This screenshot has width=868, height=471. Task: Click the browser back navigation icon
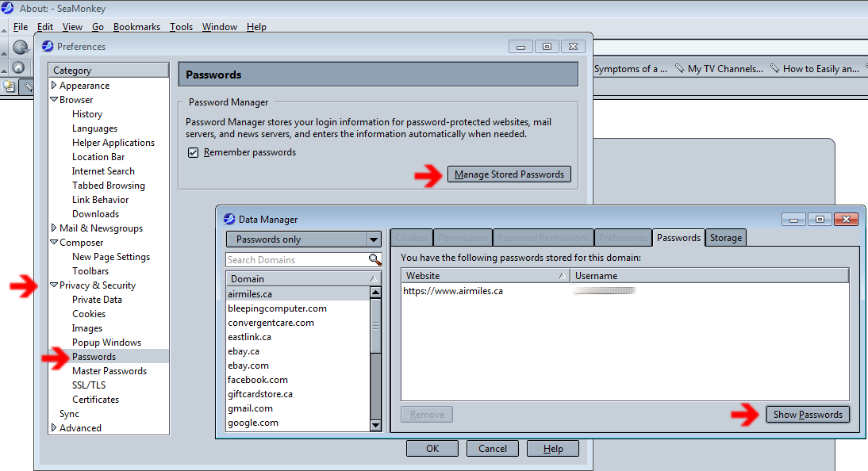(21, 48)
